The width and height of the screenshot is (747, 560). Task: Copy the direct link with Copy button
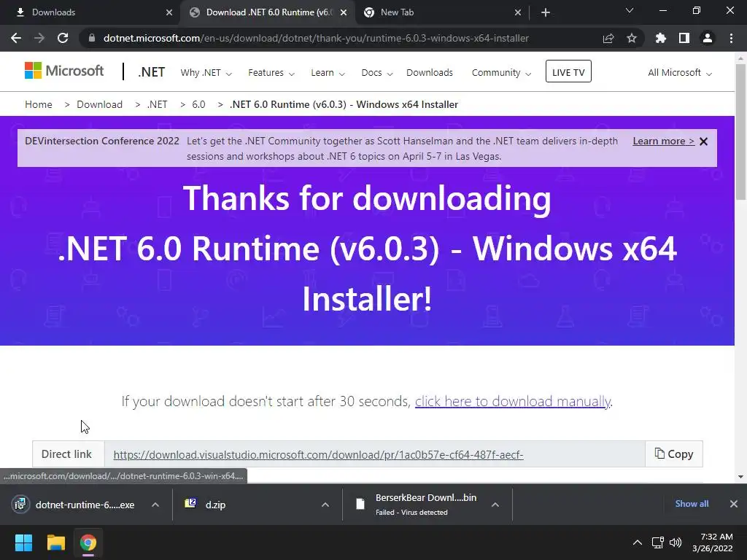673,454
